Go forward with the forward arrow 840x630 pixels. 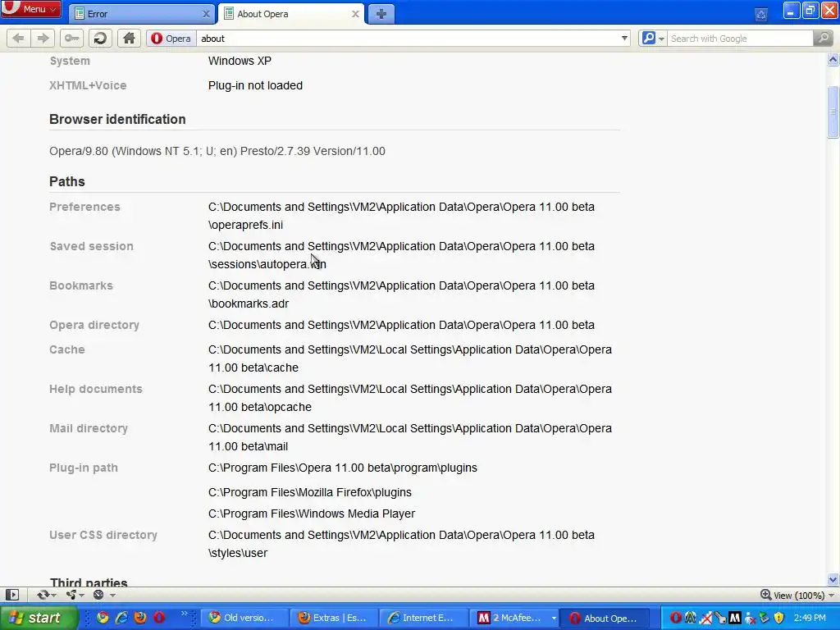(x=43, y=38)
